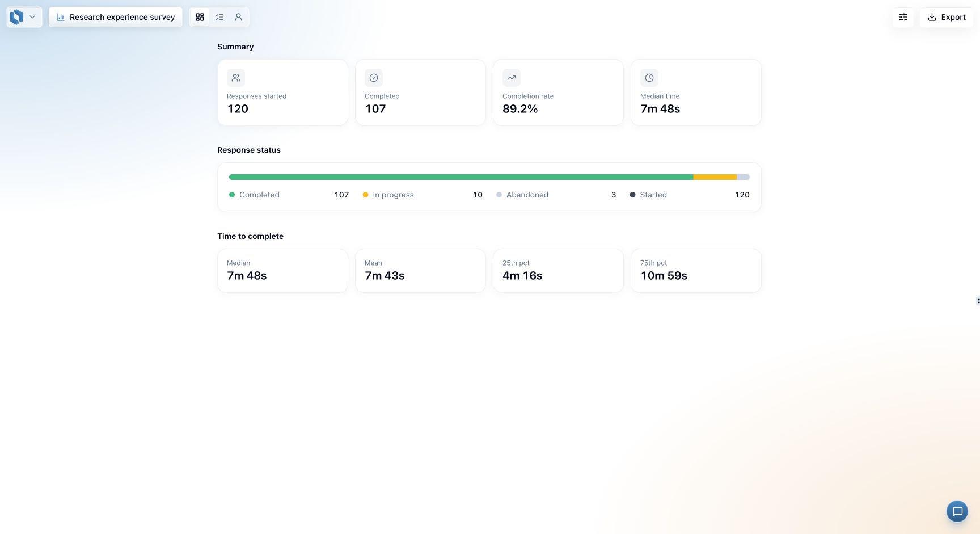Click the Responses started value 120
The height and width of the screenshot is (534, 980).
[x=238, y=109]
